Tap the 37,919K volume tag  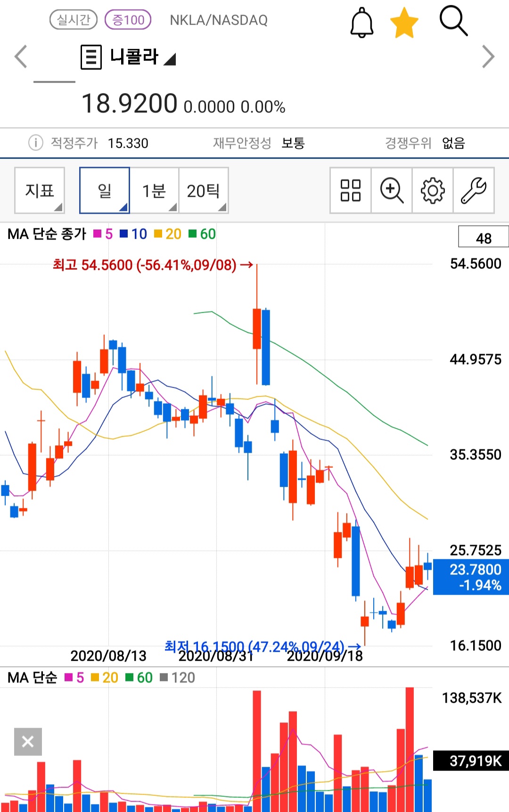(x=471, y=761)
